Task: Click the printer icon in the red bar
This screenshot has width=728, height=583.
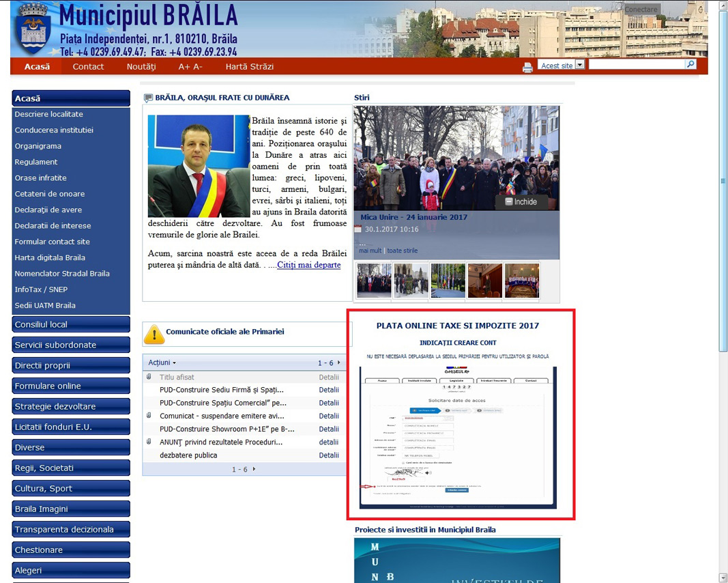Action: point(527,67)
